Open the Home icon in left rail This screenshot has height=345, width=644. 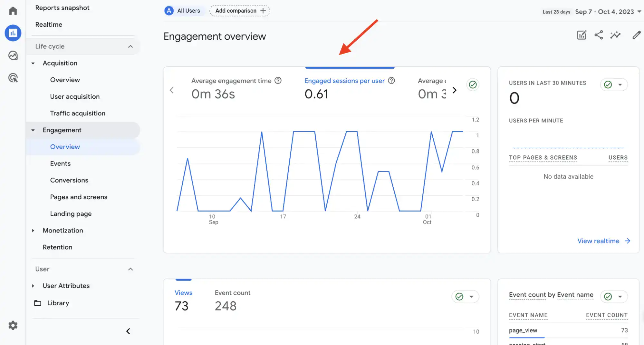pos(13,11)
